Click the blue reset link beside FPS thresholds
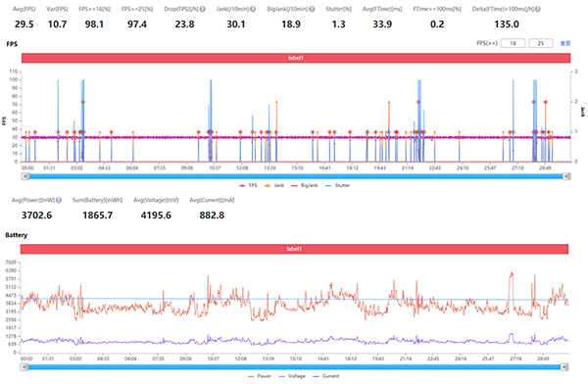 point(565,43)
